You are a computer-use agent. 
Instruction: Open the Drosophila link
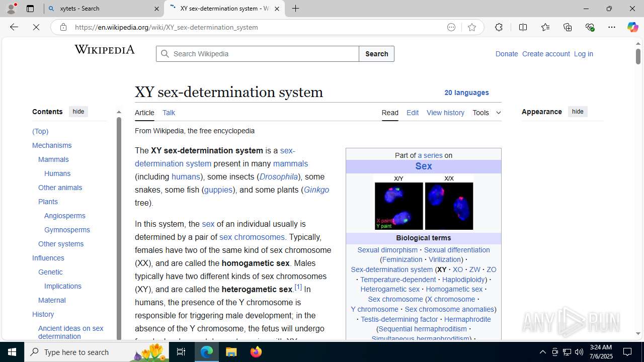[279, 176]
